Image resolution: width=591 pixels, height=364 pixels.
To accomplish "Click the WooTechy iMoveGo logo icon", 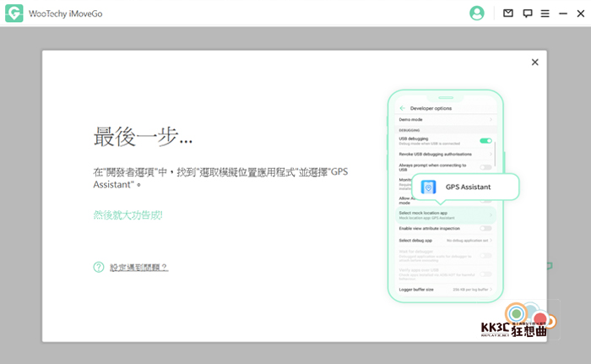I will (x=14, y=14).
